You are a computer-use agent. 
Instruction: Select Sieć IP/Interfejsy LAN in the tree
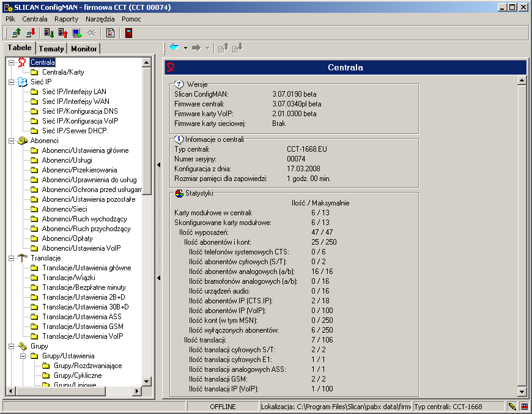point(74,92)
